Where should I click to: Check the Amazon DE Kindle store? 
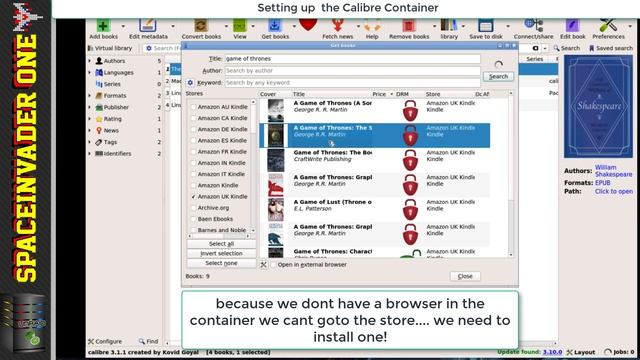[193, 129]
